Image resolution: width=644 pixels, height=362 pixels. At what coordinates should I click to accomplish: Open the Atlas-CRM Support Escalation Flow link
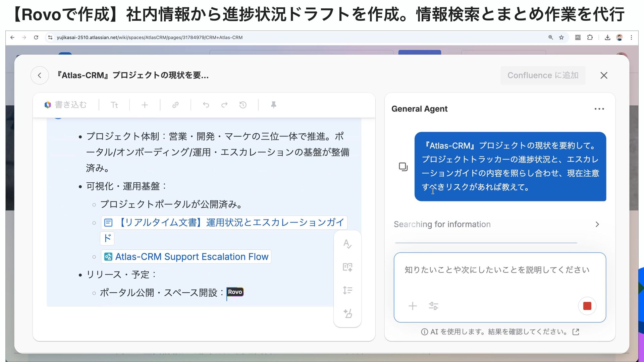click(x=192, y=257)
